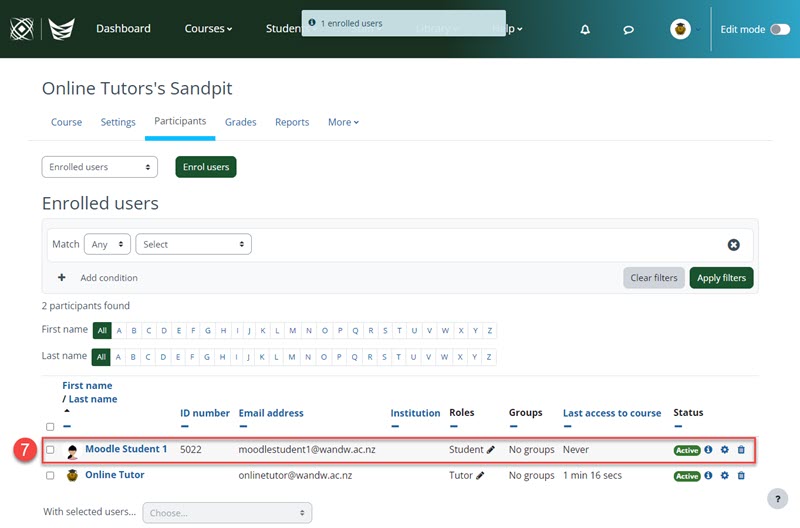Click the Active status badge for Moodle Student 1
The width and height of the screenshot is (800, 528).
pos(687,450)
